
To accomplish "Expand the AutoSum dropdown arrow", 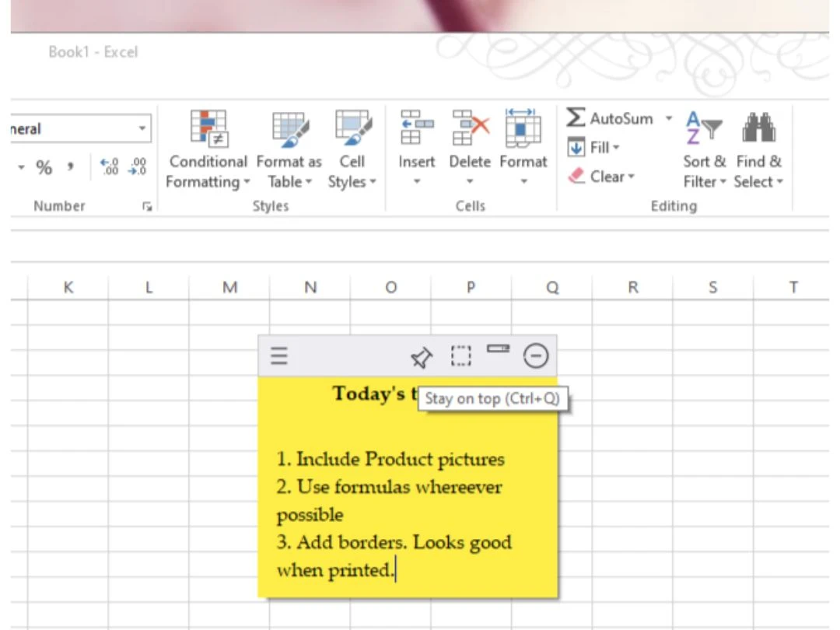I will (668, 119).
